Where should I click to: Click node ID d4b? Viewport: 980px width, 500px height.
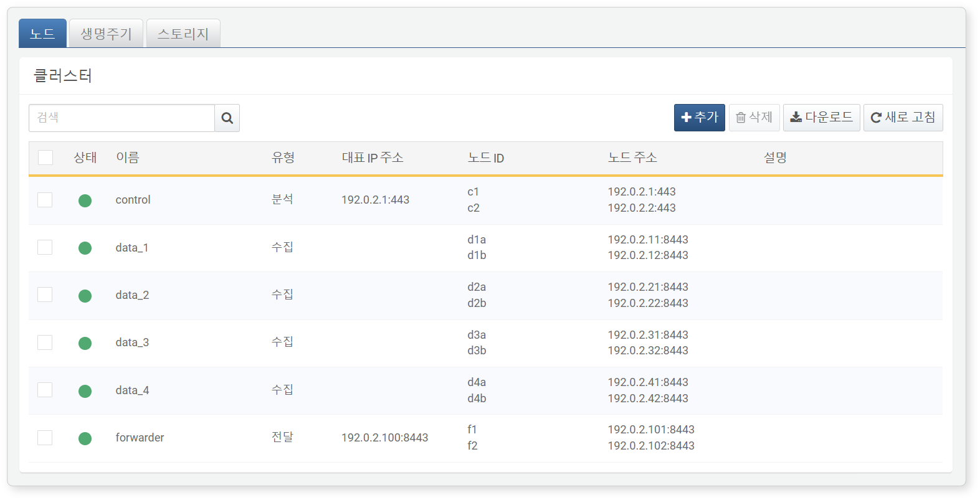pyautogui.click(x=477, y=399)
